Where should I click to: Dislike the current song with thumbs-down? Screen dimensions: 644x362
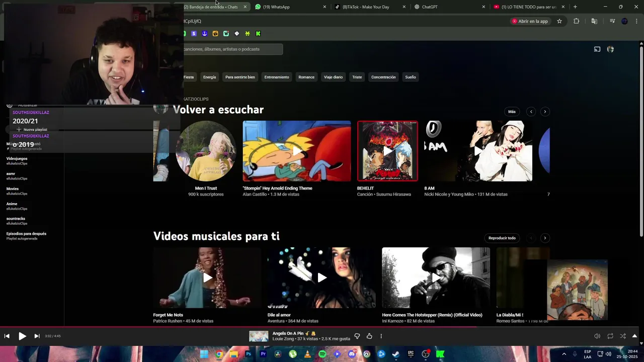pos(357,336)
